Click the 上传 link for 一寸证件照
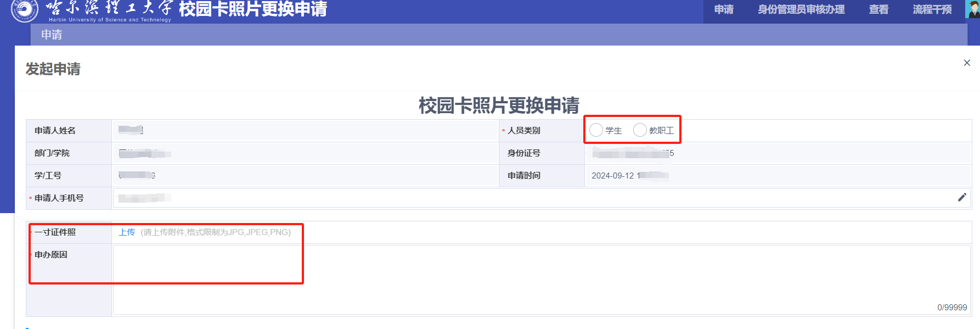This screenshot has height=329, width=980. [127, 232]
